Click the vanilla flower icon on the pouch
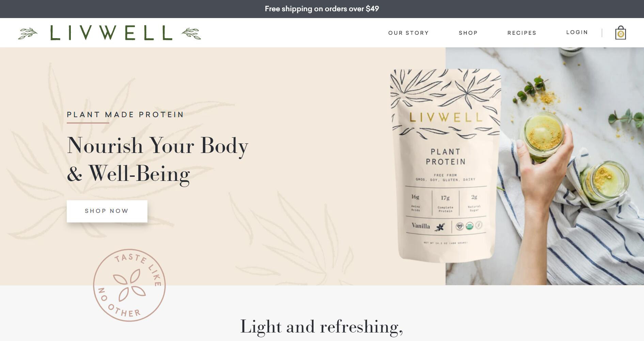This screenshot has width=644, height=341. 440,227
